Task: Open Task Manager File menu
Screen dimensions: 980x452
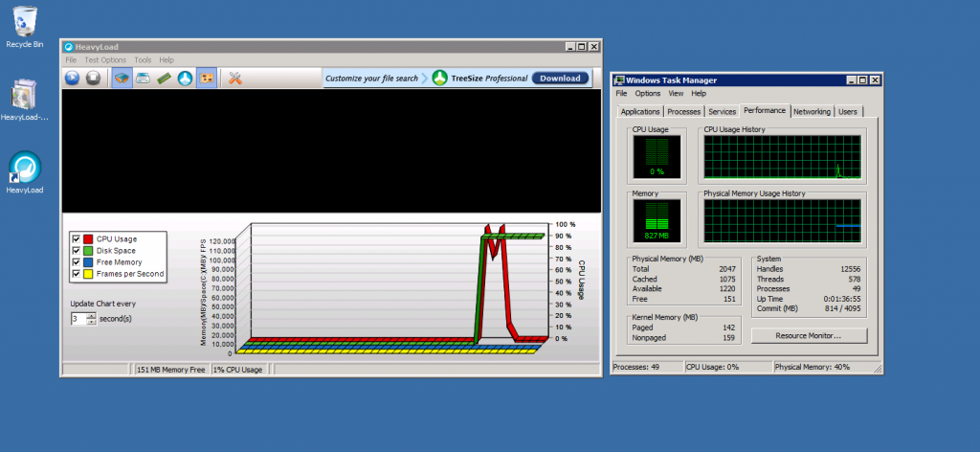Action: [x=621, y=93]
